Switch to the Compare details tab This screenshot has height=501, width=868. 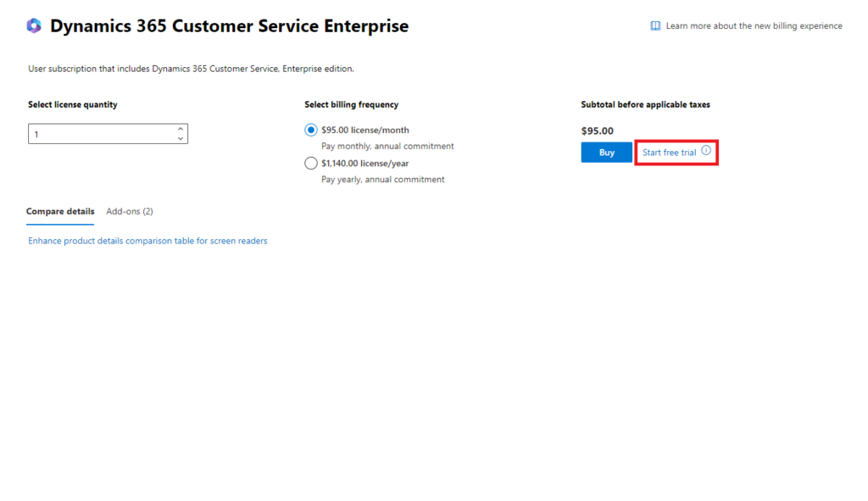pyautogui.click(x=60, y=211)
